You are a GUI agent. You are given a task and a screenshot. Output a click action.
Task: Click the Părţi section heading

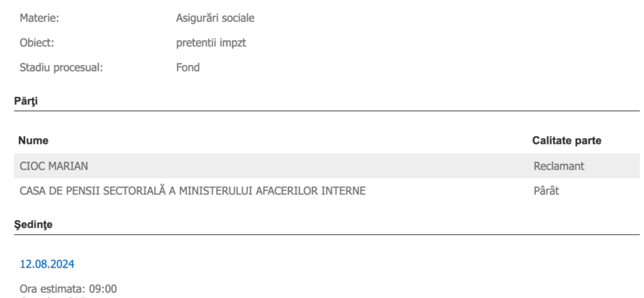(x=26, y=101)
